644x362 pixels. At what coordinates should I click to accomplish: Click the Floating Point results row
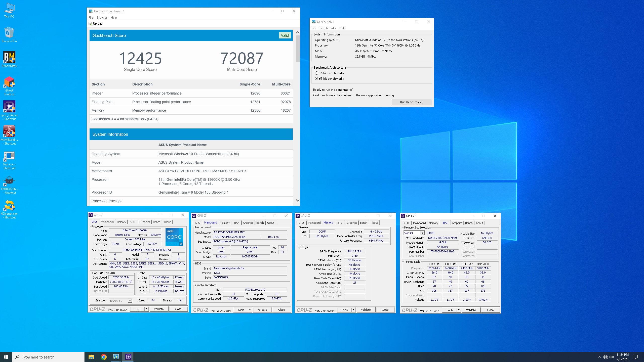(x=191, y=102)
